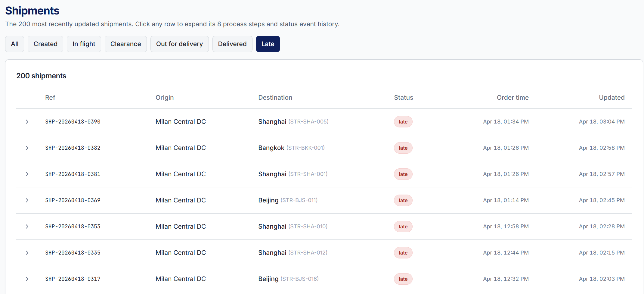Viewport: 644px width, 294px height.
Task: Click late badge for SHP-20260418-0317
Action: tap(403, 279)
